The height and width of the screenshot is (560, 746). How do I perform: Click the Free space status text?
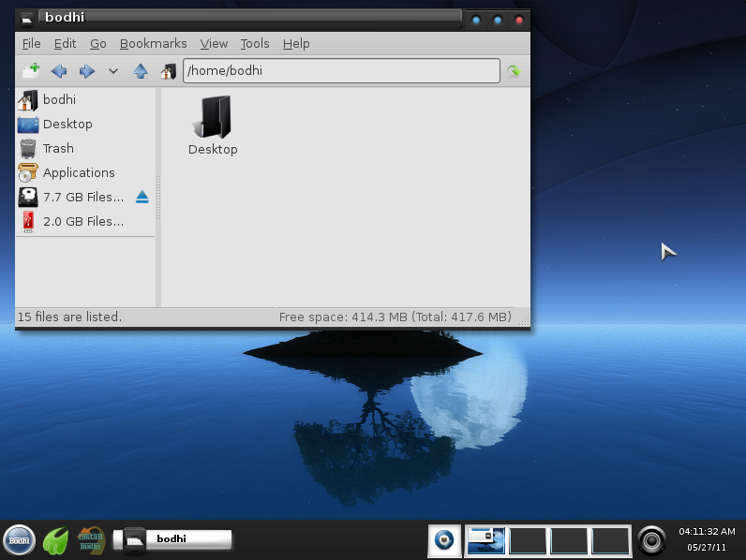[x=395, y=317]
